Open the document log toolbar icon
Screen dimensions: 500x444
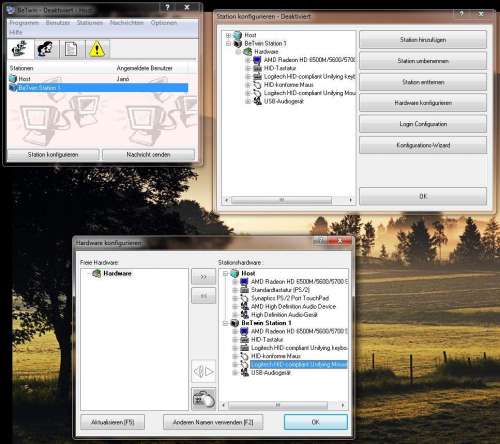point(71,49)
